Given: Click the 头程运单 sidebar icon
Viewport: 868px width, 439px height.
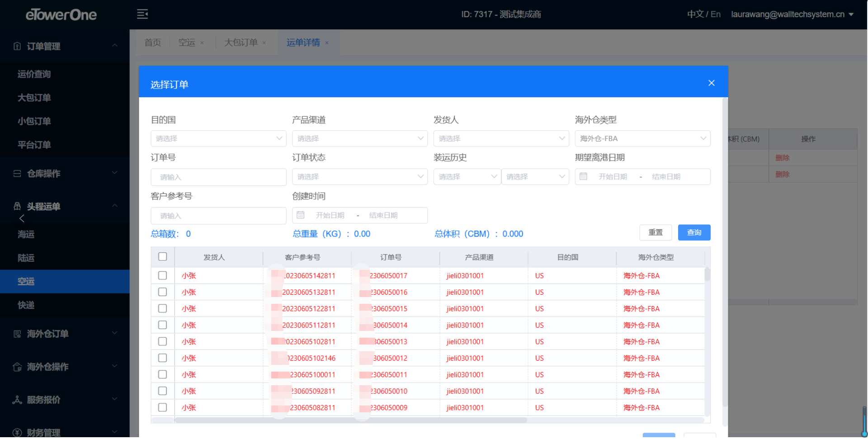Looking at the screenshot, I should click(x=17, y=207).
